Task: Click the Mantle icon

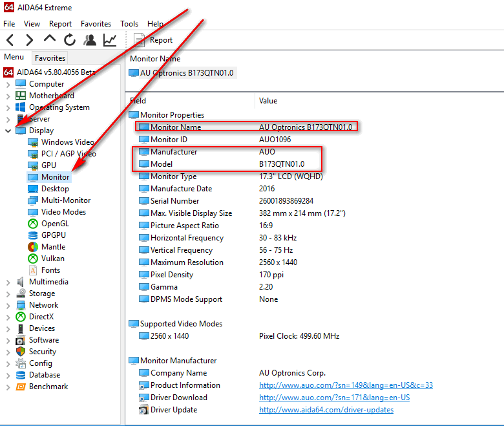Action: (33, 247)
